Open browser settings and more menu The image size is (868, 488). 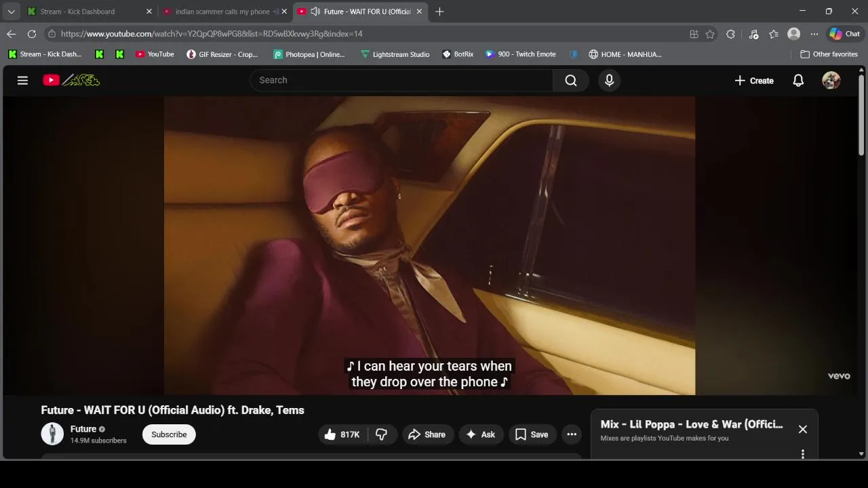[814, 34]
